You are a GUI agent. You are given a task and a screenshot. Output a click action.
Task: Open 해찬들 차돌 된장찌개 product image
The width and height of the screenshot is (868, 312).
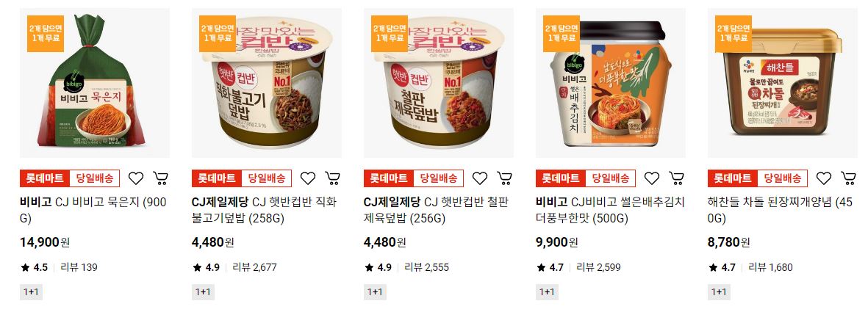[x=783, y=83]
